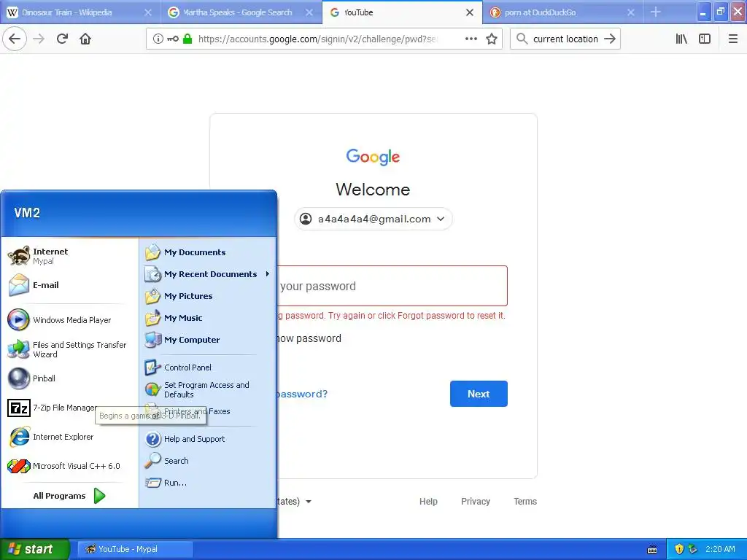Go back with the browser back arrow
The width and height of the screenshot is (747, 560).
click(x=15, y=39)
